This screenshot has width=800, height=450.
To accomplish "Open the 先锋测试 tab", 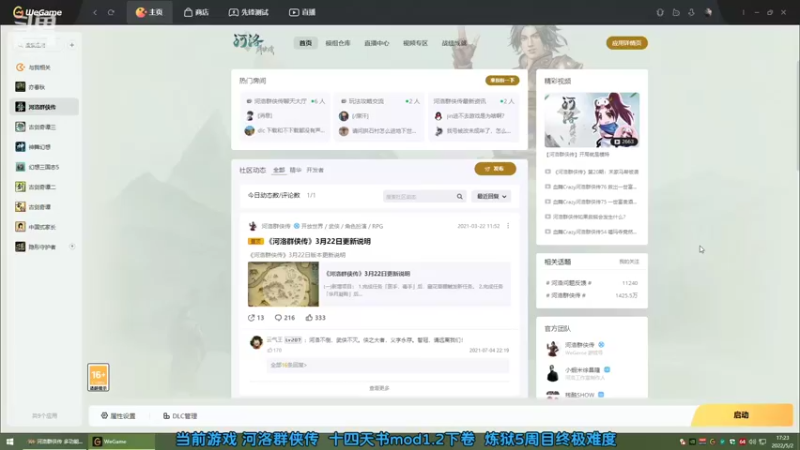I will (248, 12).
